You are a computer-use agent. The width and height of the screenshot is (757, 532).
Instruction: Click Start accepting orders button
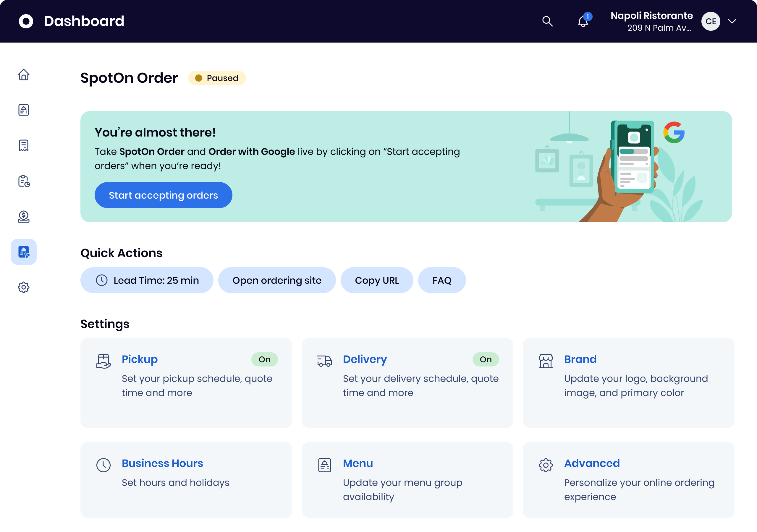pyautogui.click(x=163, y=195)
